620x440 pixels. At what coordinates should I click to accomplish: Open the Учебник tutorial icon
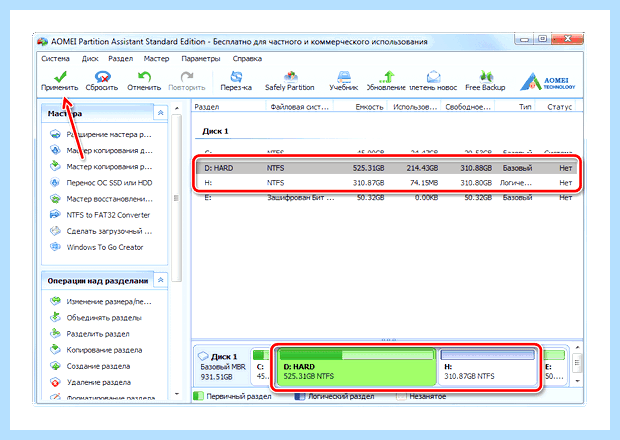click(344, 81)
